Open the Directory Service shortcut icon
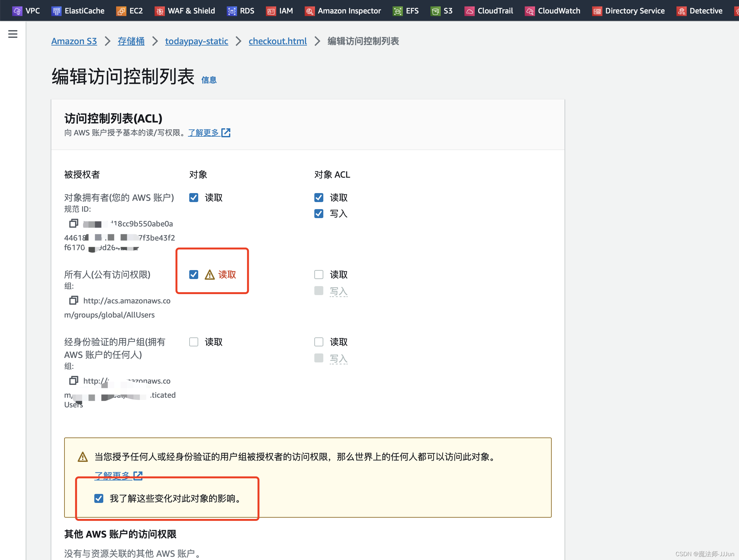 point(597,11)
